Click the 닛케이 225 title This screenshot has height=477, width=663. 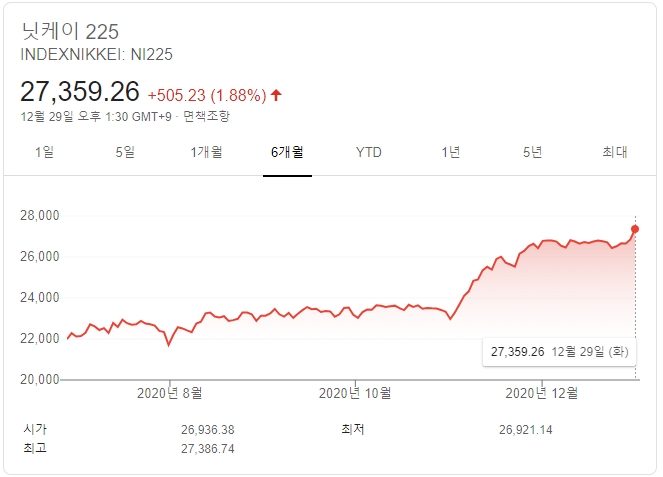[69, 31]
